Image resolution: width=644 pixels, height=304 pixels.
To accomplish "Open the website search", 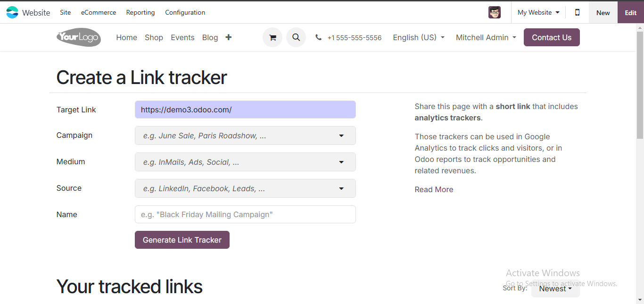I will (x=296, y=37).
